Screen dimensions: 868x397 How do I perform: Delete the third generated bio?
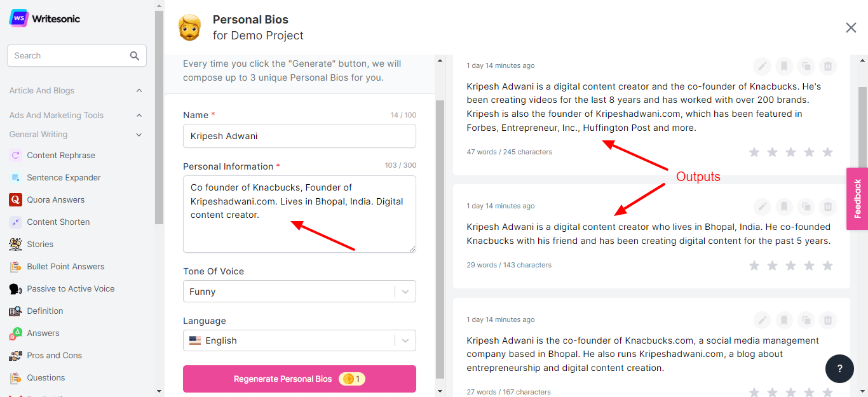[x=827, y=320]
